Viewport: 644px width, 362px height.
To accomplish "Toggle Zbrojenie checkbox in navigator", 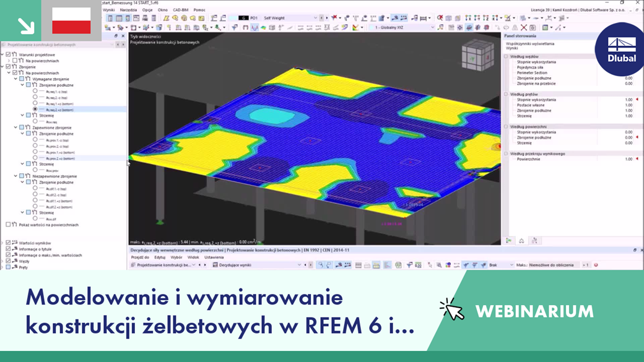I will (8, 66).
